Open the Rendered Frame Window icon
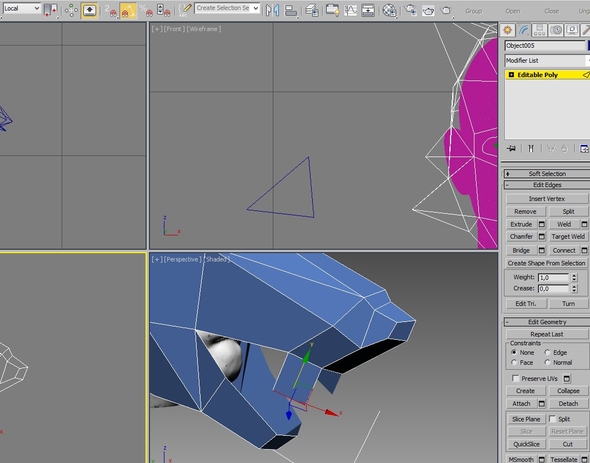This screenshot has width=590, height=463. click(x=428, y=10)
